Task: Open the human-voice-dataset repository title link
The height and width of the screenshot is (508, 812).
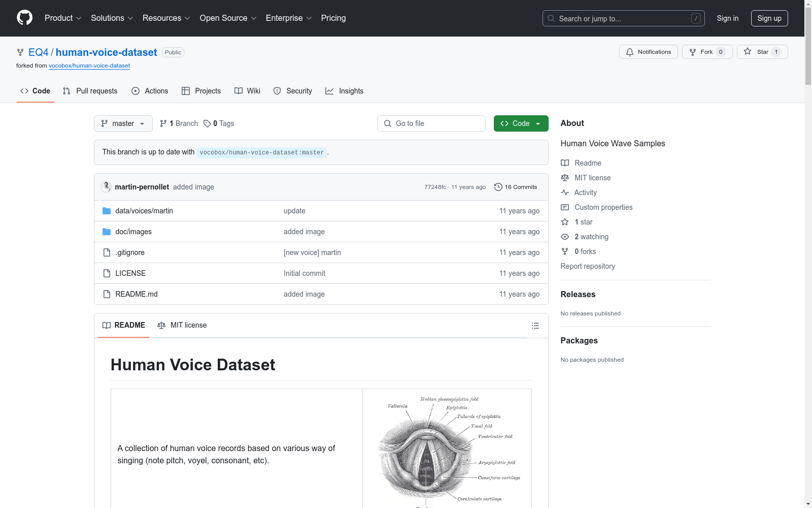Action: pos(107,52)
